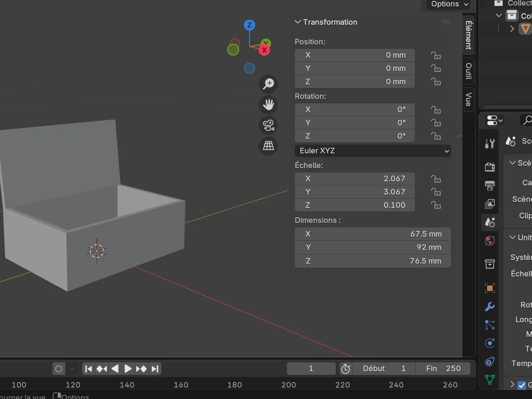Toggle the blue checkbox next to G
This screenshot has height=399, width=532.
(521, 385)
